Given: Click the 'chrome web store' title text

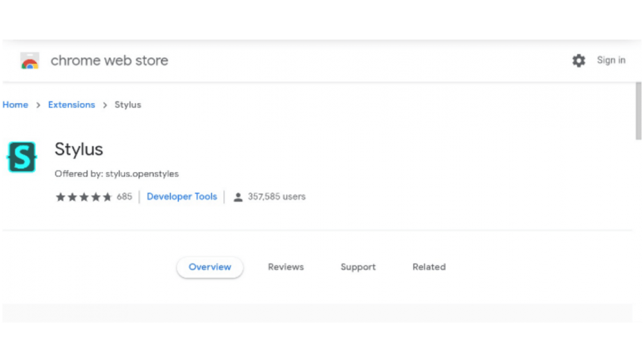Looking at the screenshot, I should tap(109, 61).
